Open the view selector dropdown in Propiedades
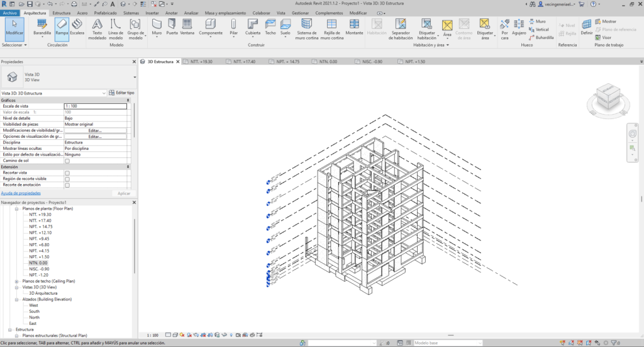 pos(104,93)
